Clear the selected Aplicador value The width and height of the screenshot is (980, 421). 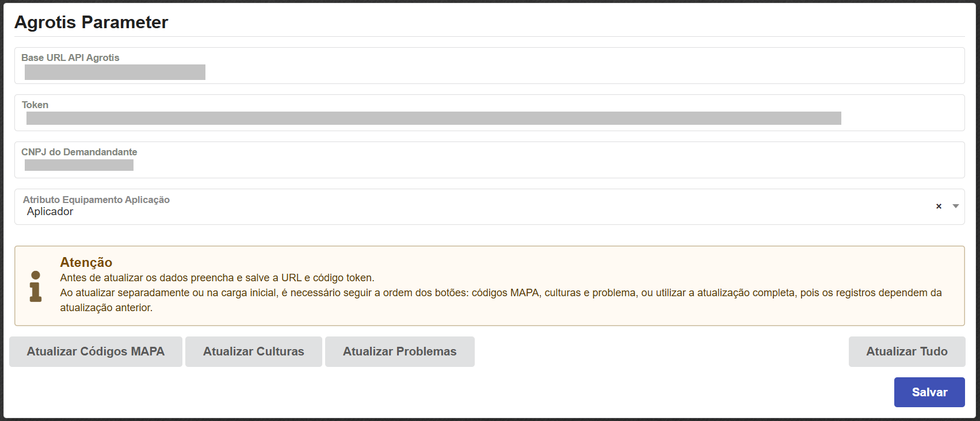point(939,206)
